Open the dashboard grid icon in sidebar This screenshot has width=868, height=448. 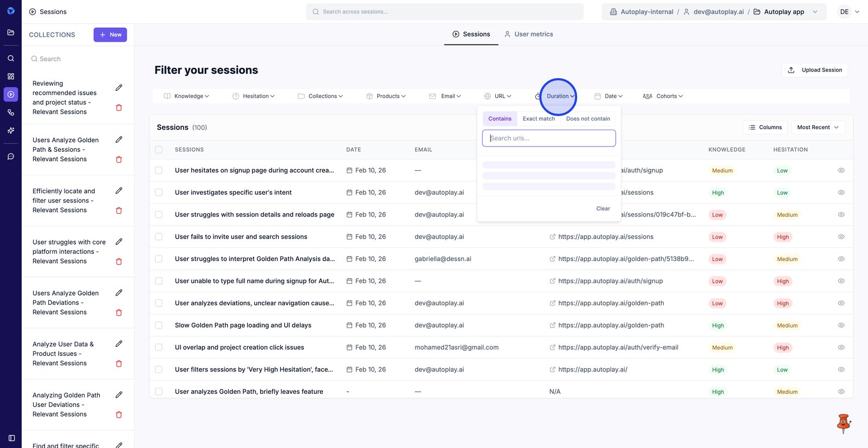pyautogui.click(x=11, y=76)
